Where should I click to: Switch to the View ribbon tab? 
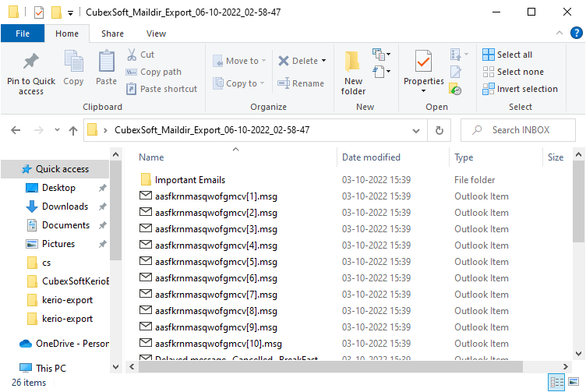156,34
